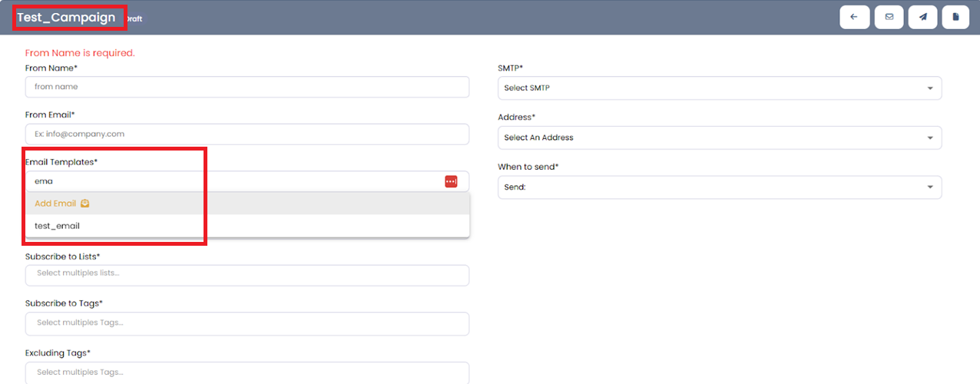Click the SMTP dropdown arrow

(930, 88)
